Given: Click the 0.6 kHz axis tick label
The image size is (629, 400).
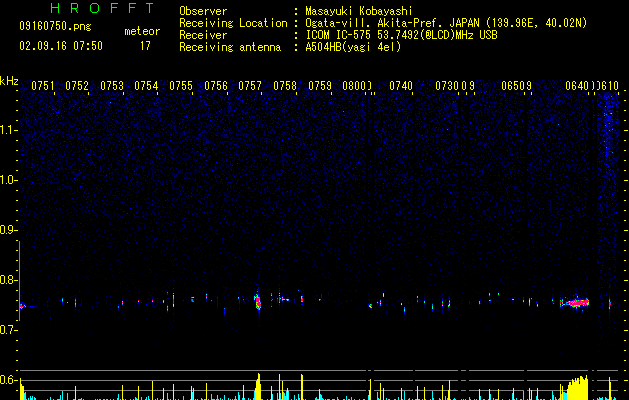Looking at the screenshot, I should coord(8,380).
